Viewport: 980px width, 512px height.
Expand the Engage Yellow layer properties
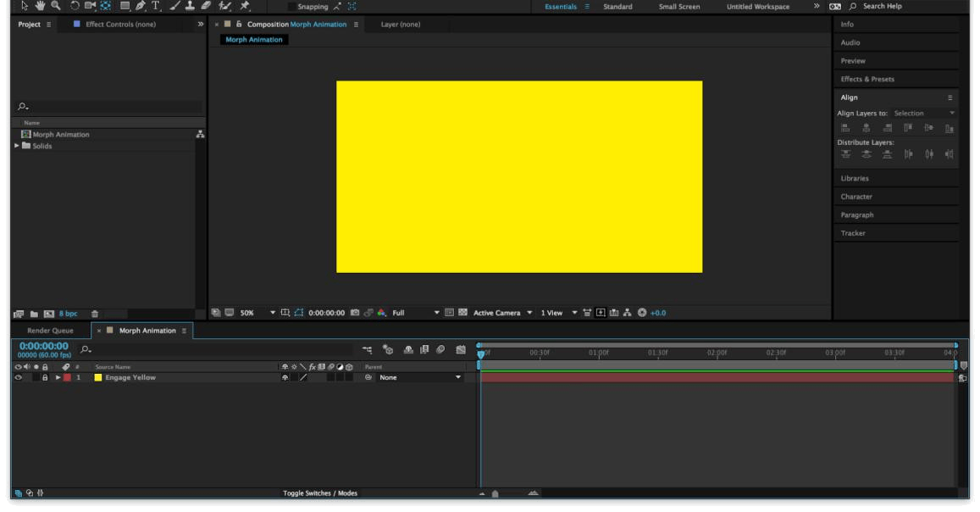58,377
